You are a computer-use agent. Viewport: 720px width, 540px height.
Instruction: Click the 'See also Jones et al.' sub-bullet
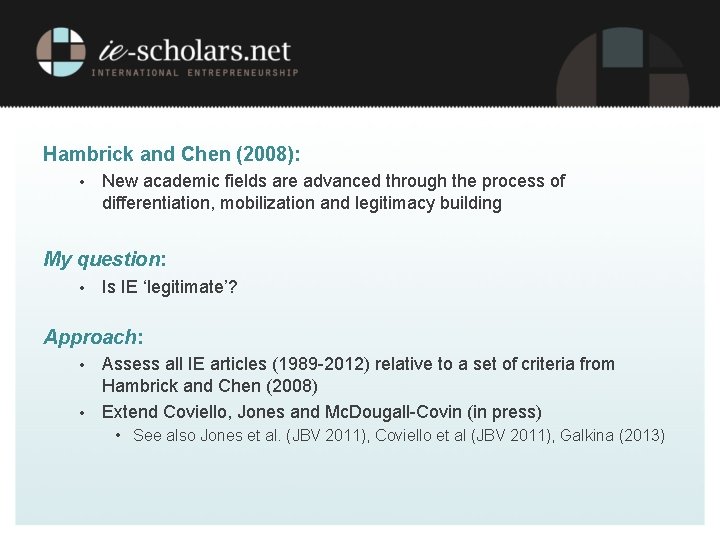pyautogui.click(x=399, y=435)
